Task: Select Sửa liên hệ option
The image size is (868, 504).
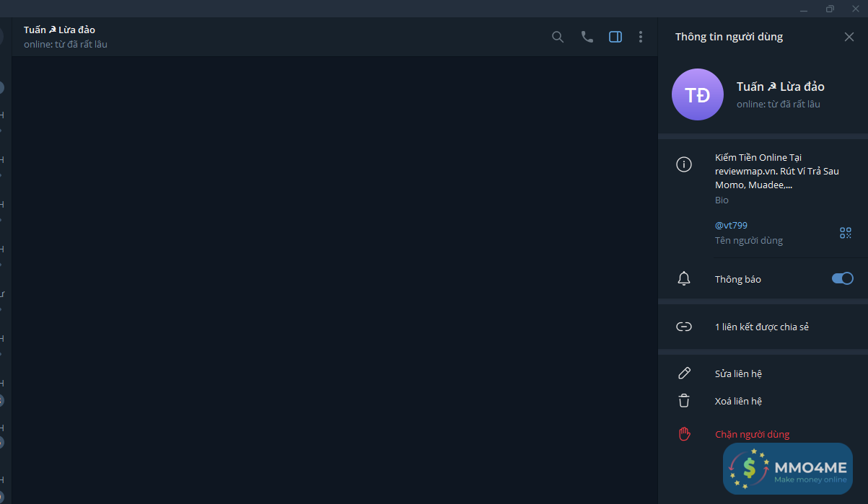Action: coord(738,373)
